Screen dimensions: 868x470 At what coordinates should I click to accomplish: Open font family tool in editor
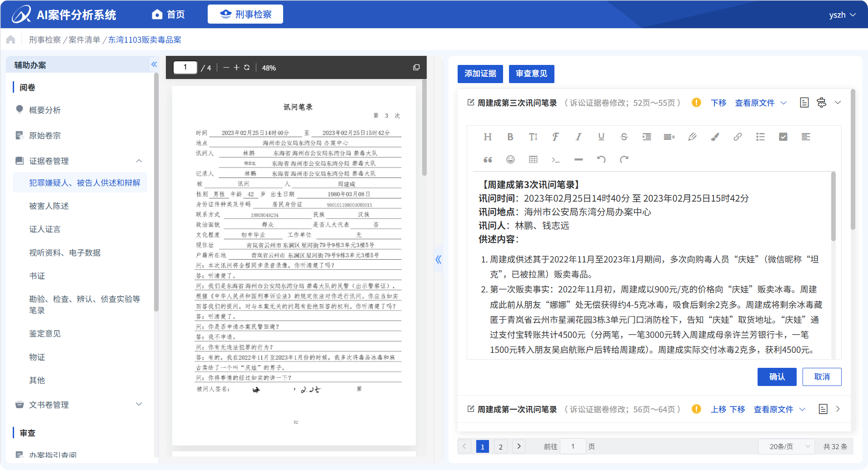(x=555, y=137)
